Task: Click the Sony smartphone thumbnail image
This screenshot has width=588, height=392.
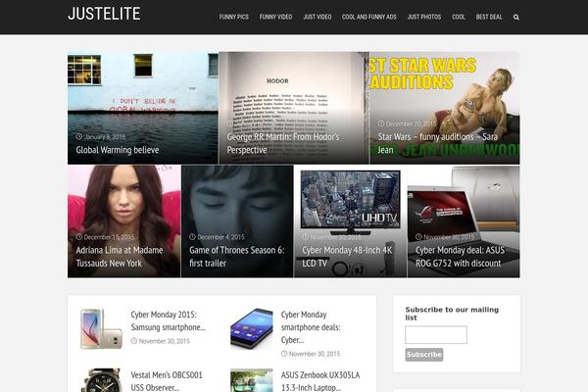Action: click(x=252, y=328)
